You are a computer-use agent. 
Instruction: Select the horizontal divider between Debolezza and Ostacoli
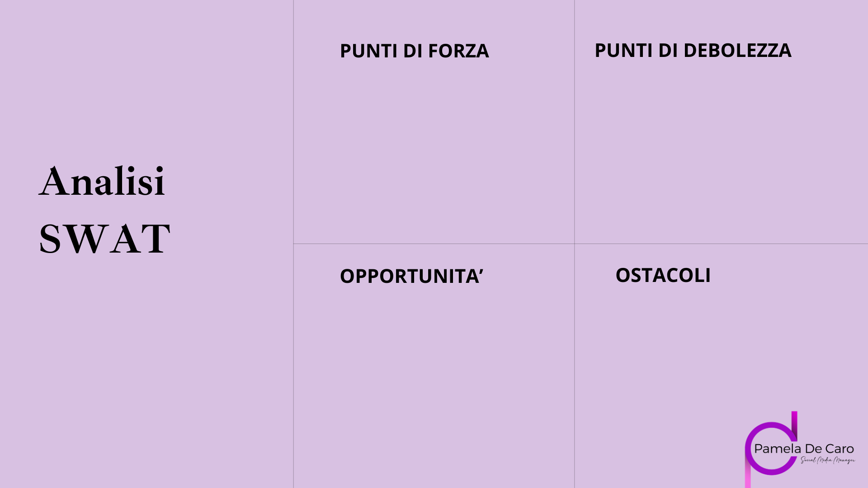pyautogui.click(x=721, y=244)
